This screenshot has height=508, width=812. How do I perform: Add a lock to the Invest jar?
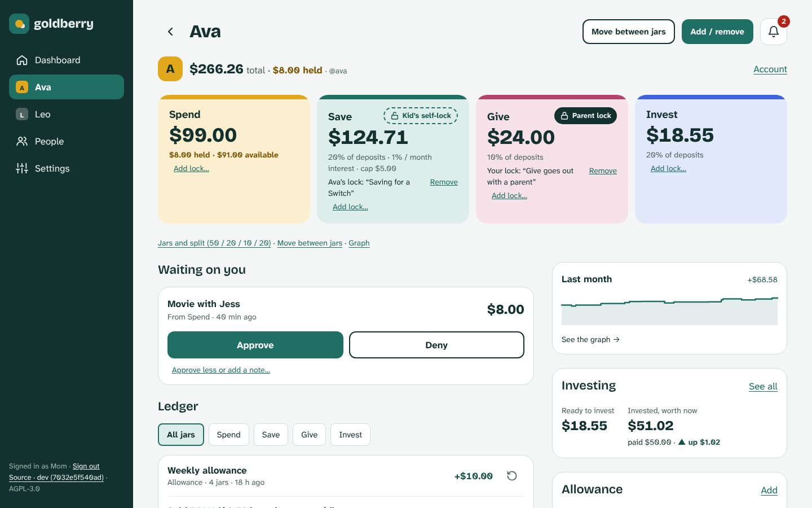pos(668,168)
